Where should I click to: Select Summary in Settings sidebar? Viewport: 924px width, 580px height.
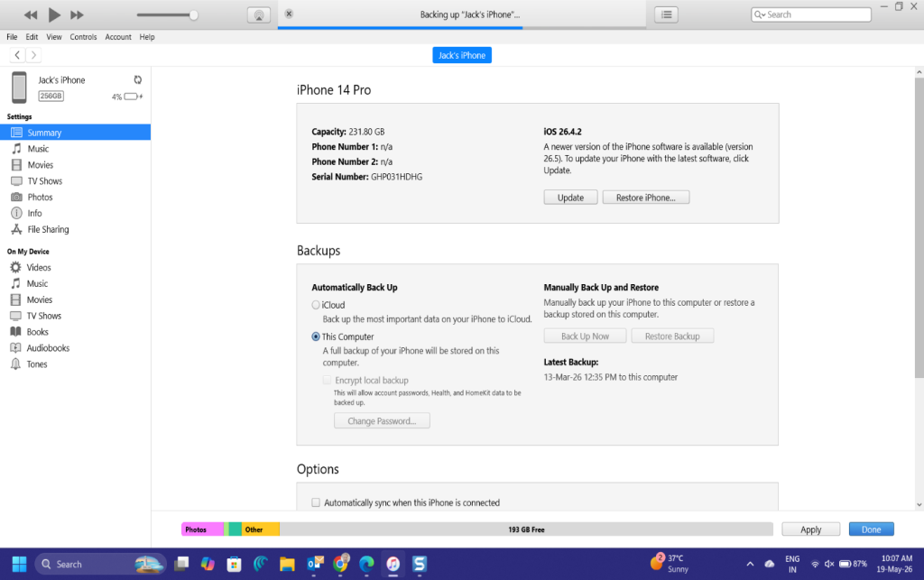click(76, 133)
